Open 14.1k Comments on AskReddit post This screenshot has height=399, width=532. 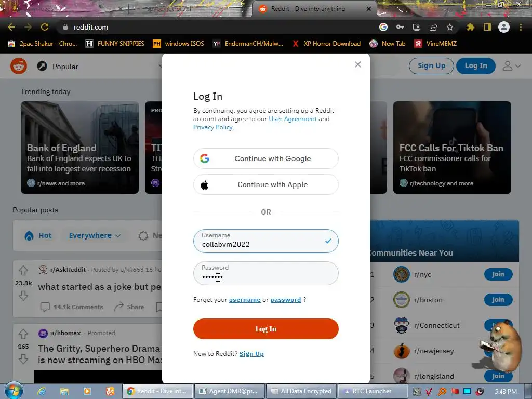pyautogui.click(x=72, y=307)
